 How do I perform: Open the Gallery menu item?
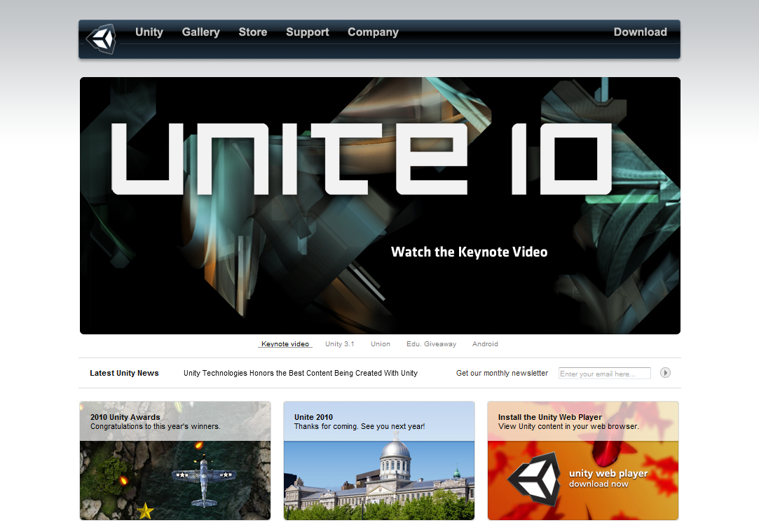point(201,32)
